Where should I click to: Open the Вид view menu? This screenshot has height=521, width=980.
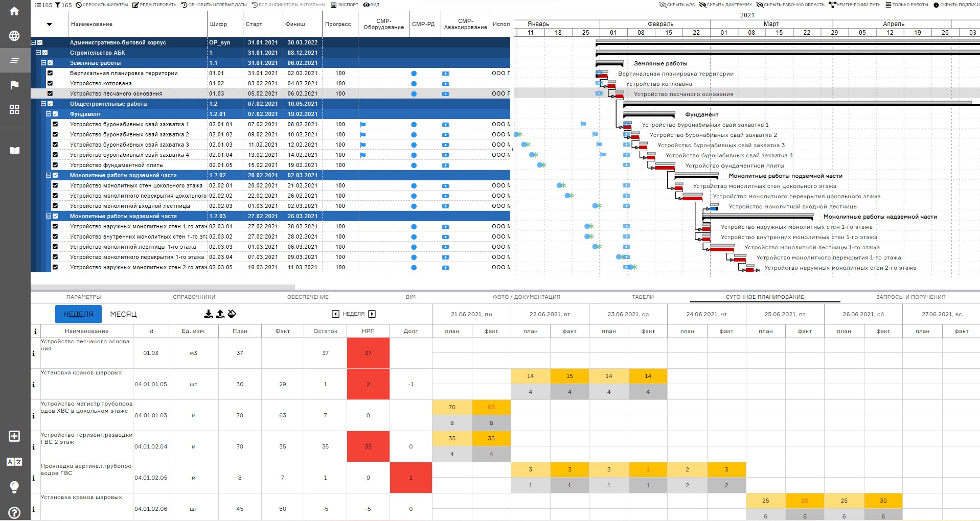pyautogui.click(x=371, y=5)
